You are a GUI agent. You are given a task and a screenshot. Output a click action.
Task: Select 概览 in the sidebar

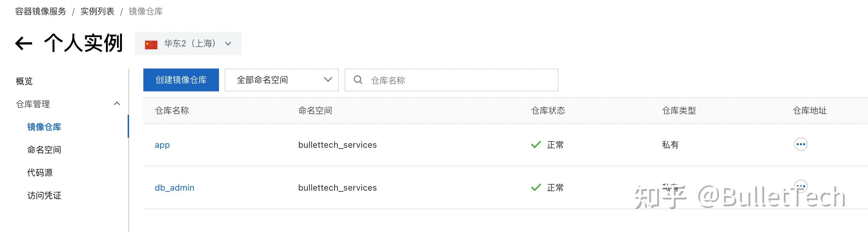pos(24,81)
